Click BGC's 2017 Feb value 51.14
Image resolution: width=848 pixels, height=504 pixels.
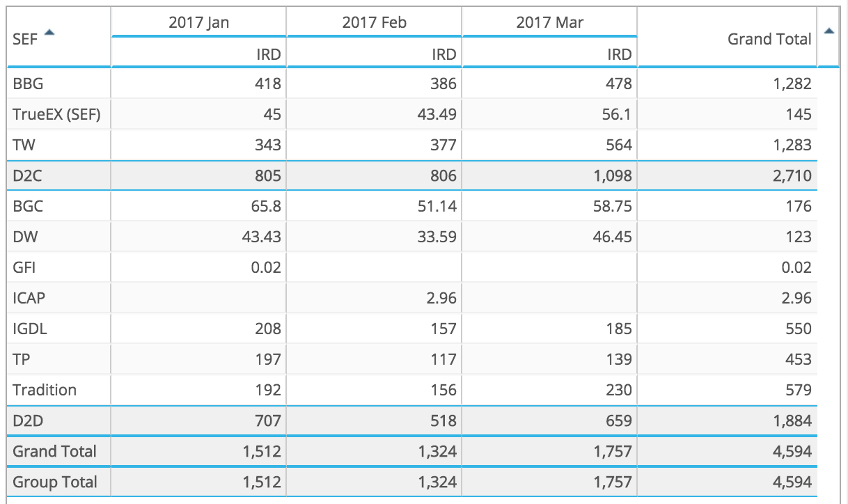coord(437,206)
